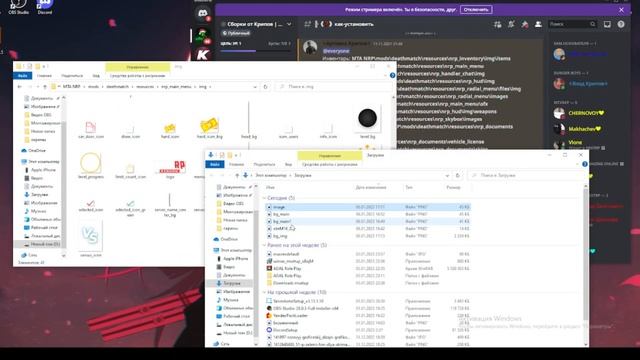This screenshot has width=640, height=360.
Task: Open Вид tab in img Explorer window
Action: point(96,76)
